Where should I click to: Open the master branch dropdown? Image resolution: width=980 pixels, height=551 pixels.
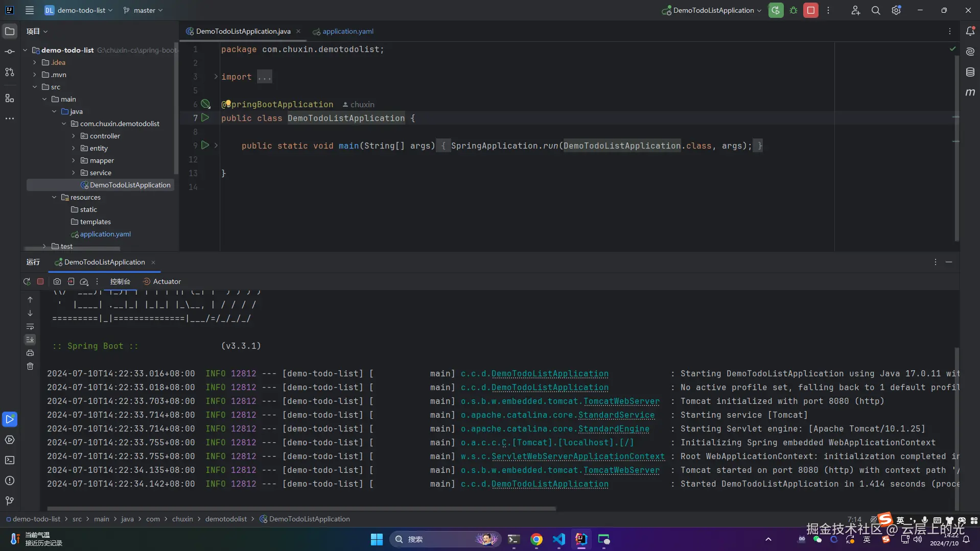[143, 10]
